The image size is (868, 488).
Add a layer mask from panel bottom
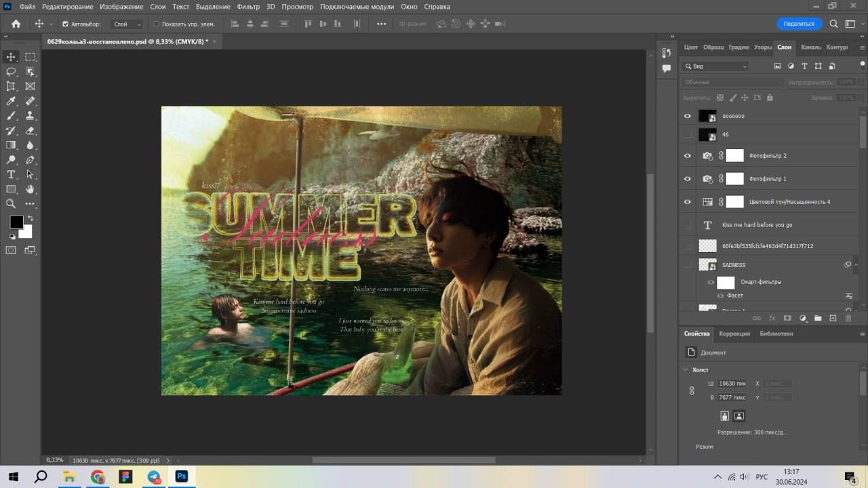click(787, 318)
